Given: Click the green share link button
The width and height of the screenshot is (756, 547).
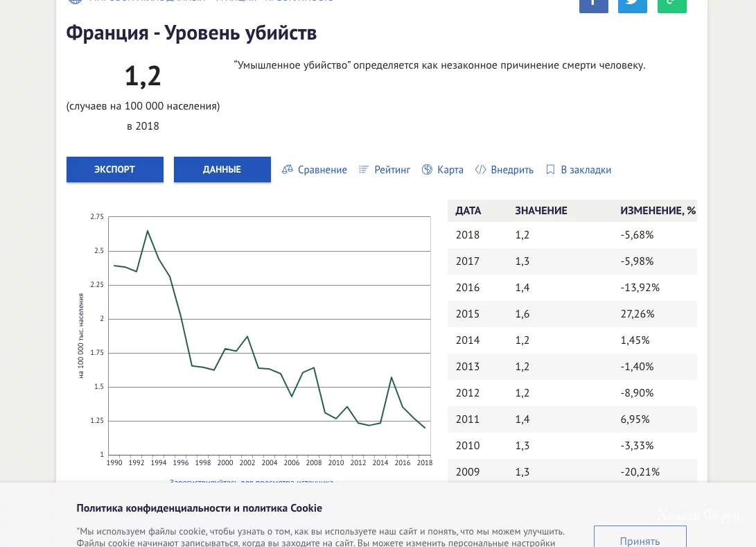Looking at the screenshot, I should [x=671, y=5].
